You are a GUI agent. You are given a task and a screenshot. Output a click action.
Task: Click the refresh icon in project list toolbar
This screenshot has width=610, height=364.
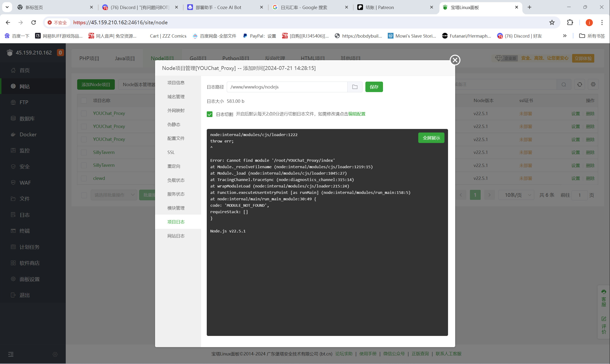[x=580, y=84]
